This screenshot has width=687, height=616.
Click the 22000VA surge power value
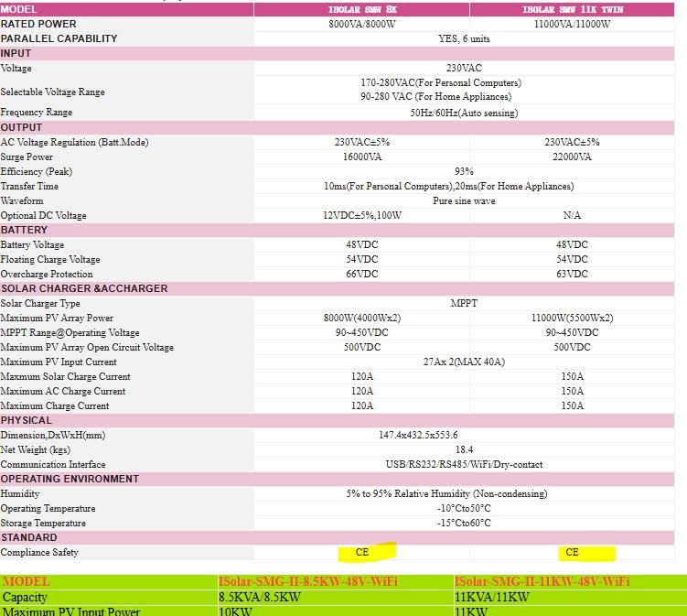point(573,157)
